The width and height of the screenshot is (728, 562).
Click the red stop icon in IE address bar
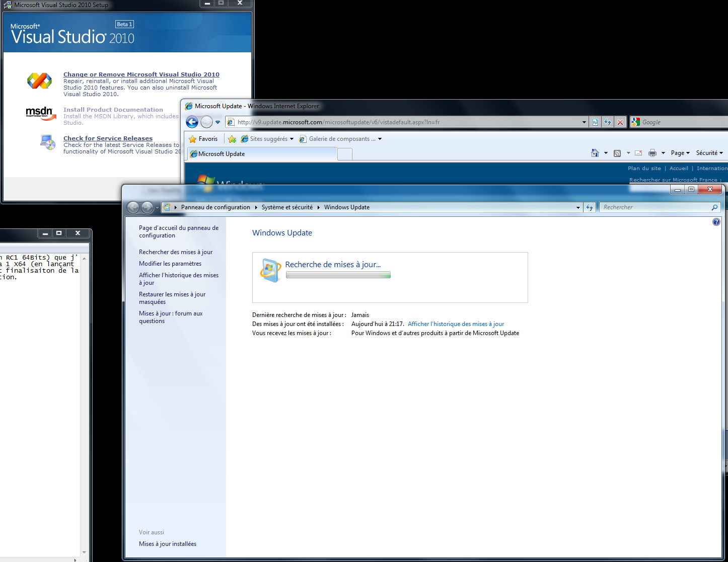[x=620, y=122]
